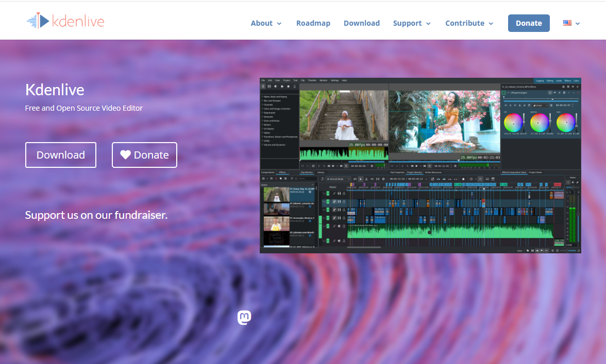Expand the Support navigation menu
606x364 pixels.
click(x=412, y=23)
